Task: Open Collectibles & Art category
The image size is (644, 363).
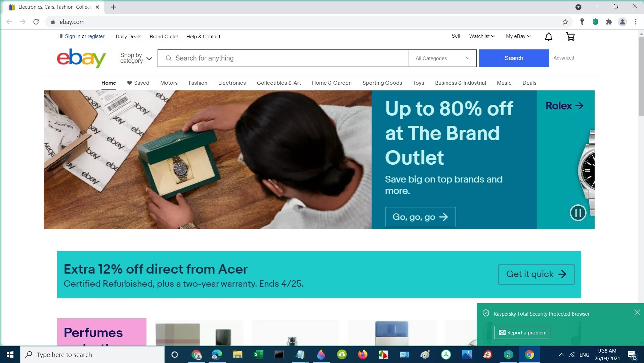Action: [279, 83]
